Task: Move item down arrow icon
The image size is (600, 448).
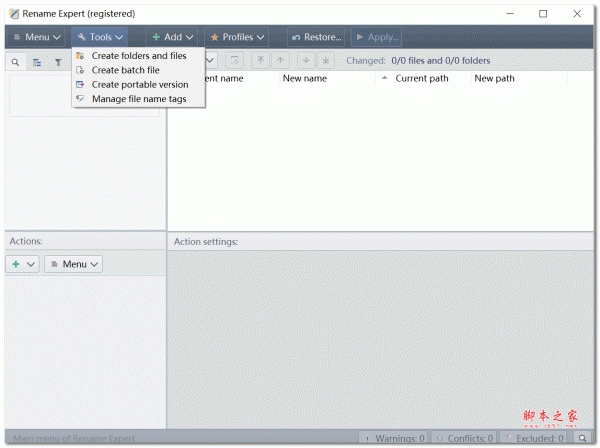Action: 306,60
